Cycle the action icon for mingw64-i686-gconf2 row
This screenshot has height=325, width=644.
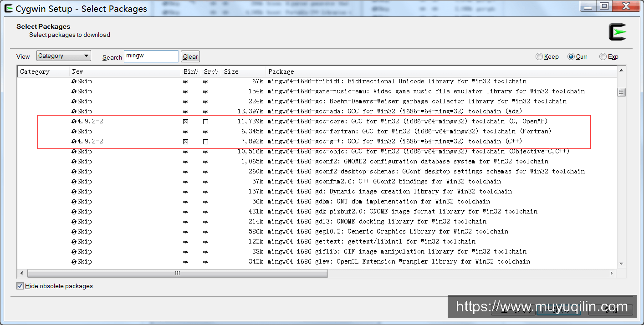(74, 162)
